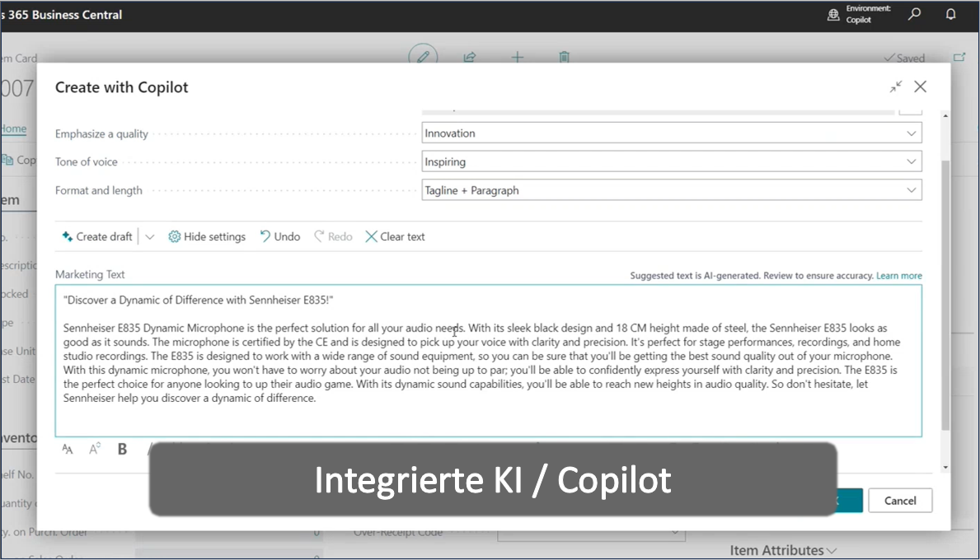Click the tagline "Discover a Dynamic of Difference"
980x560 pixels.
coord(198,300)
